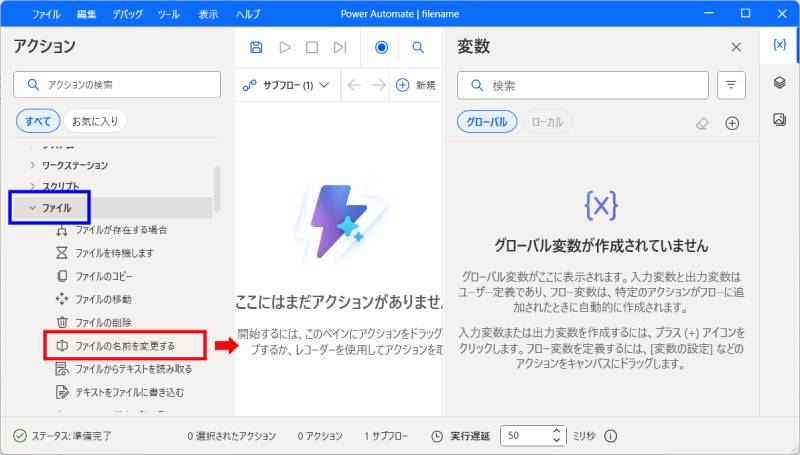The width and height of the screenshot is (800, 455).
Task: Click the ステータス: 準備完了 status text
Action: tap(71, 436)
